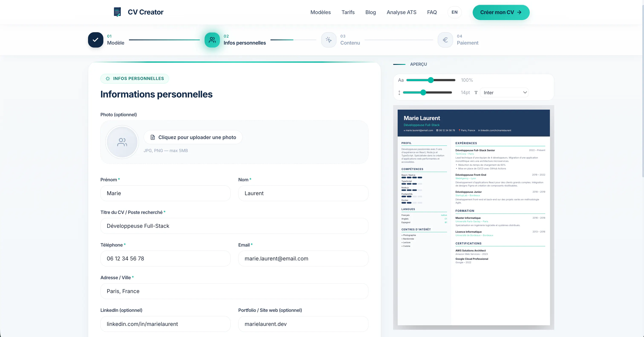The height and width of the screenshot is (337, 644).
Task: Click the 100% font scale value
Action: [467, 80]
